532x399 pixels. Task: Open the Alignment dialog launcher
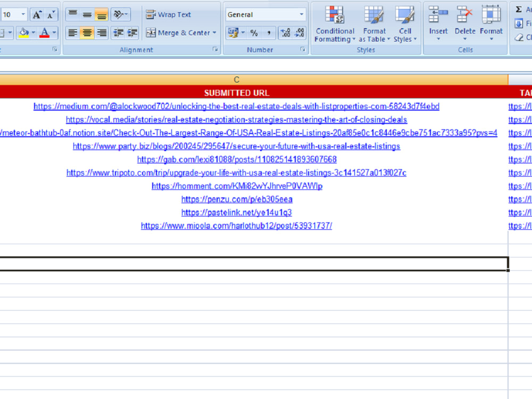(215, 49)
